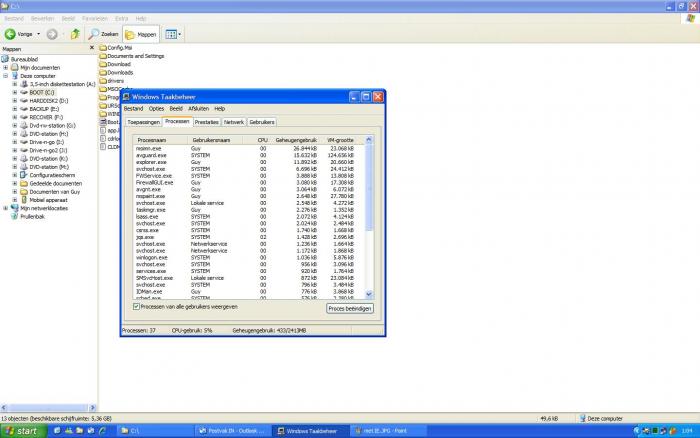Click the Proces beëindigen button
Image resolution: width=700 pixels, height=438 pixels.
click(350, 309)
